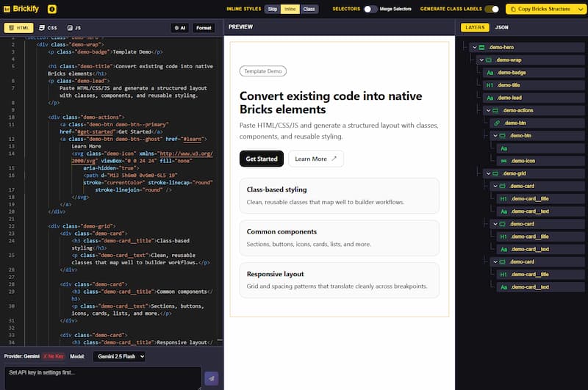Click the container icon of .demo-grid layer
The width and height of the screenshot is (588, 390).
[x=495, y=173]
